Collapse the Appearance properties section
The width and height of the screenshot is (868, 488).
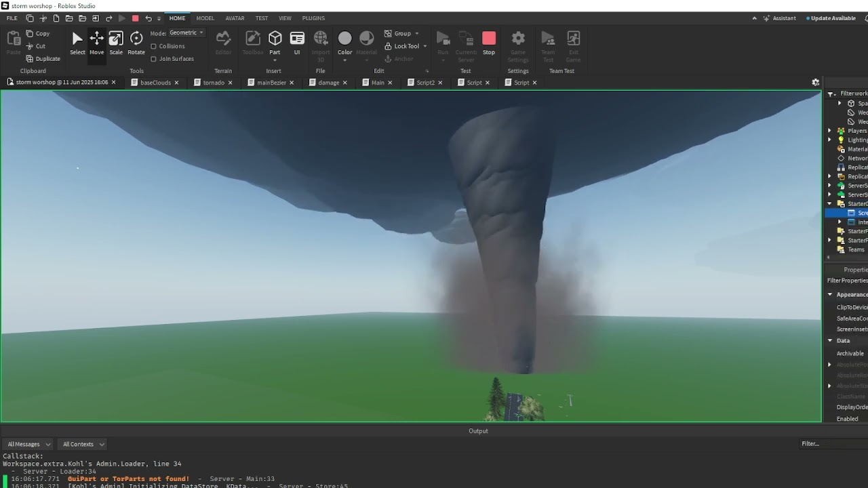coord(830,295)
